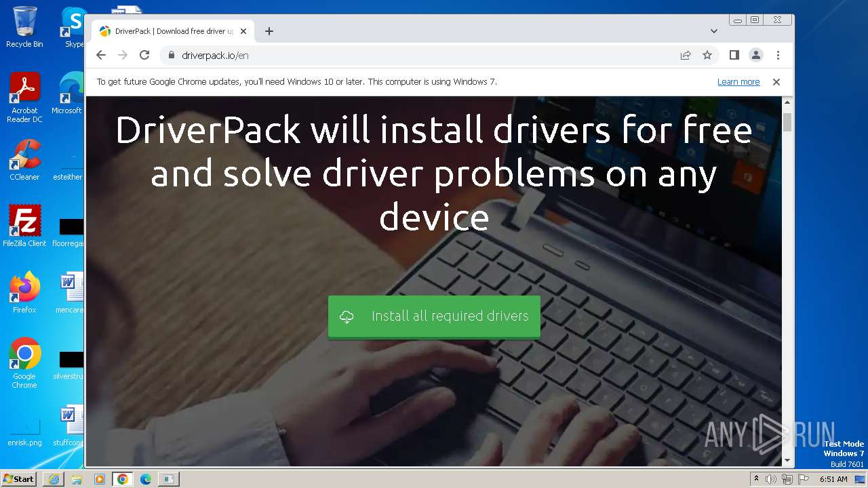Select the Firefox desktop shortcut
Viewport: 868px width, 488px height.
tap(24, 293)
